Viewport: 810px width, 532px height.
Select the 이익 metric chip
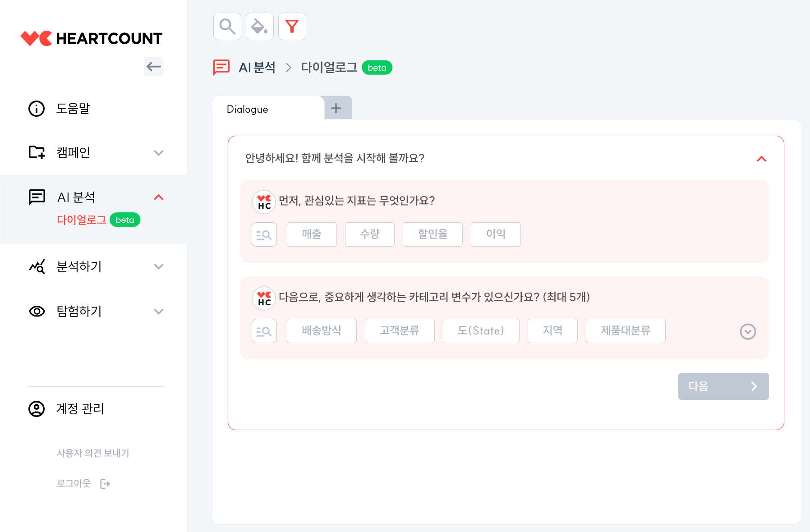(x=496, y=234)
